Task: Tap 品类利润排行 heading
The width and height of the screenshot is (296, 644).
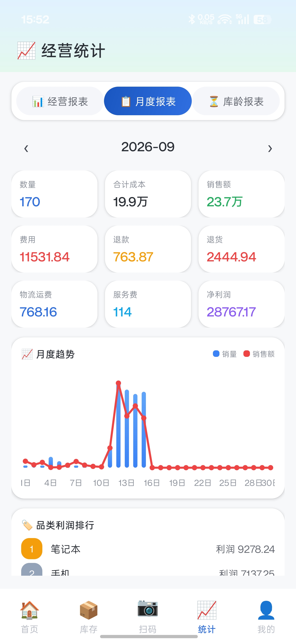Action: pyautogui.click(x=65, y=525)
